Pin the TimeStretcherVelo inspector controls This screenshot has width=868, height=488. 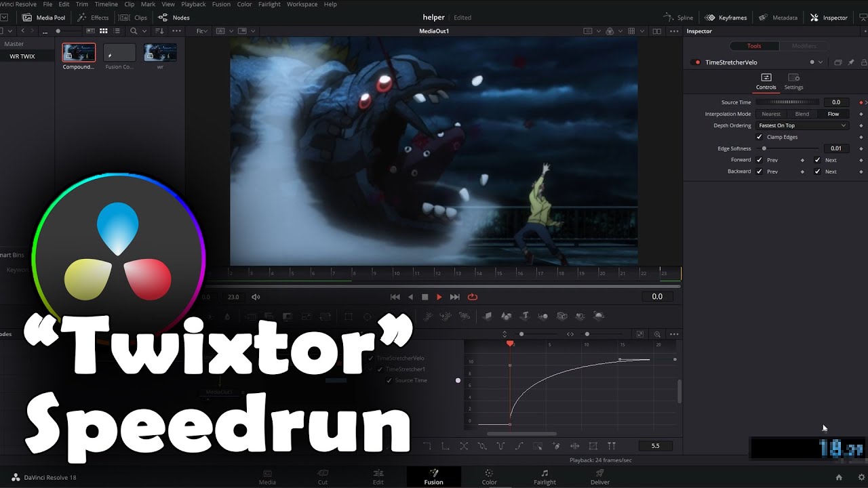(x=851, y=62)
